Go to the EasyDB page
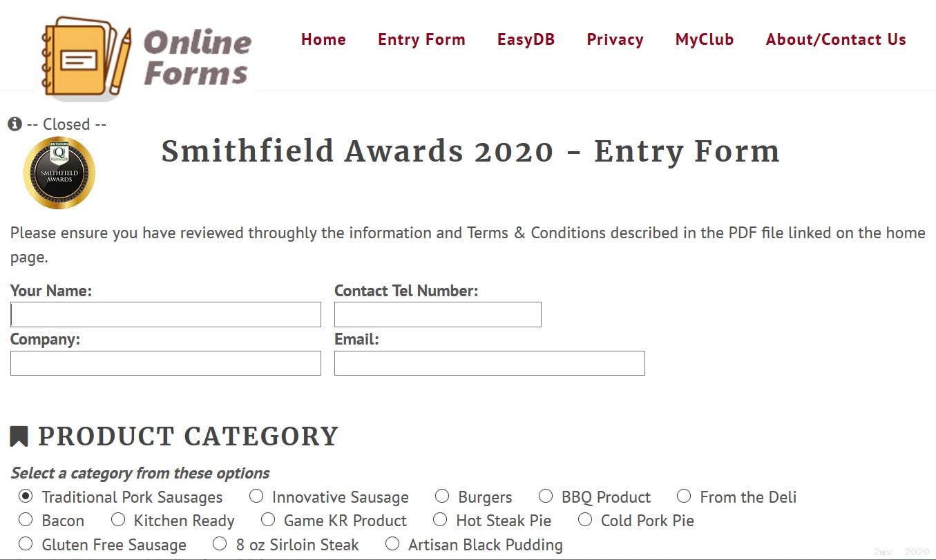The height and width of the screenshot is (560, 936). coord(526,40)
